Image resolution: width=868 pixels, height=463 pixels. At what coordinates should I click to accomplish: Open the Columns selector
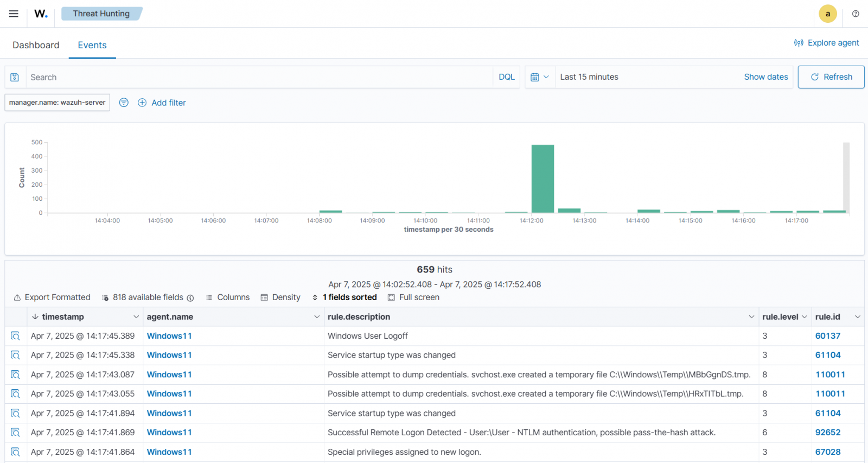click(x=228, y=297)
